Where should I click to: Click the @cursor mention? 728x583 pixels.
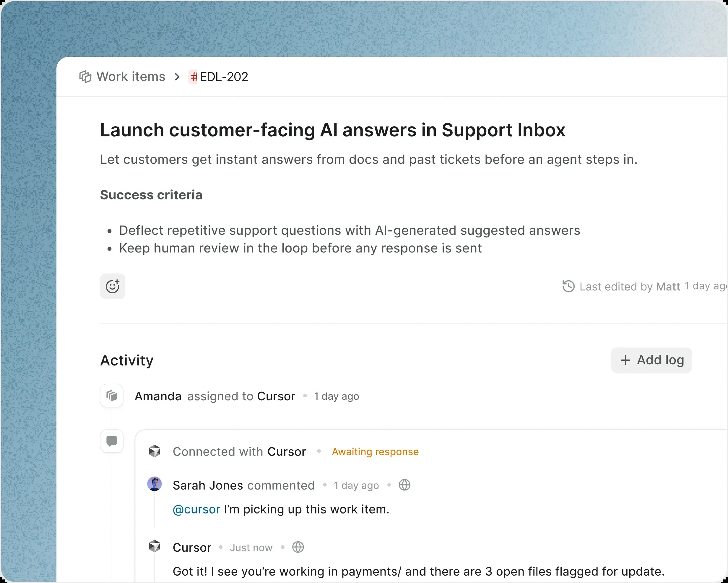point(196,509)
